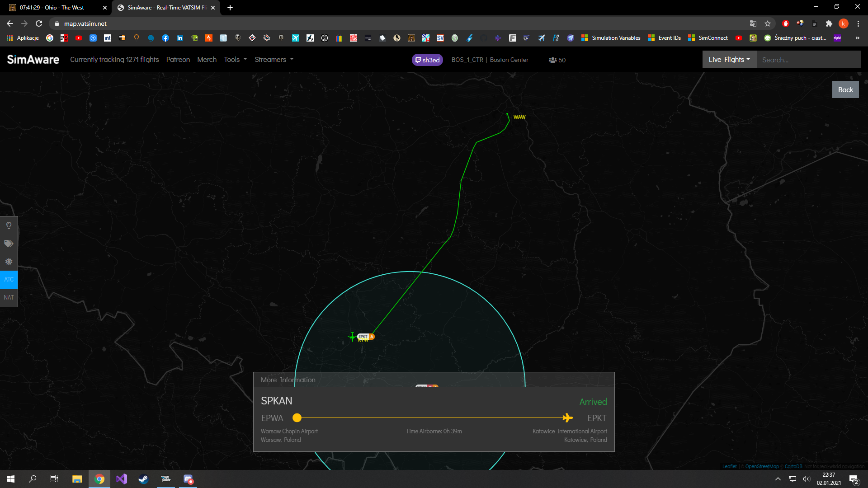
Task: Expand the Tools dropdown menu
Action: 235,60
